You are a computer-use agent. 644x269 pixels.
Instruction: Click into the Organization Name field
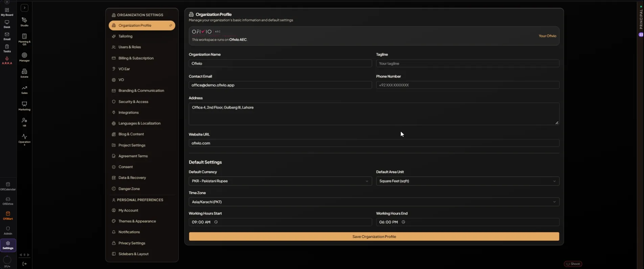pyautogui.click(x=280, y=64)
